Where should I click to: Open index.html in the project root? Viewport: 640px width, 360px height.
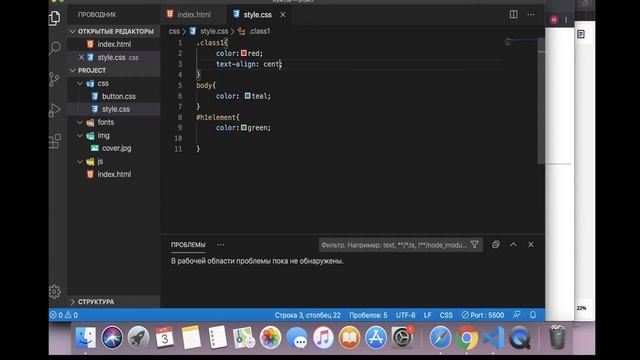[114, 174]
